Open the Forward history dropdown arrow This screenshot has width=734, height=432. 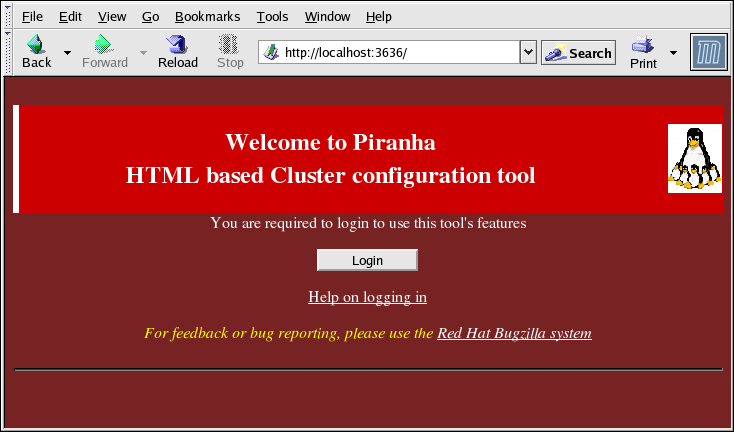(143, 52)
